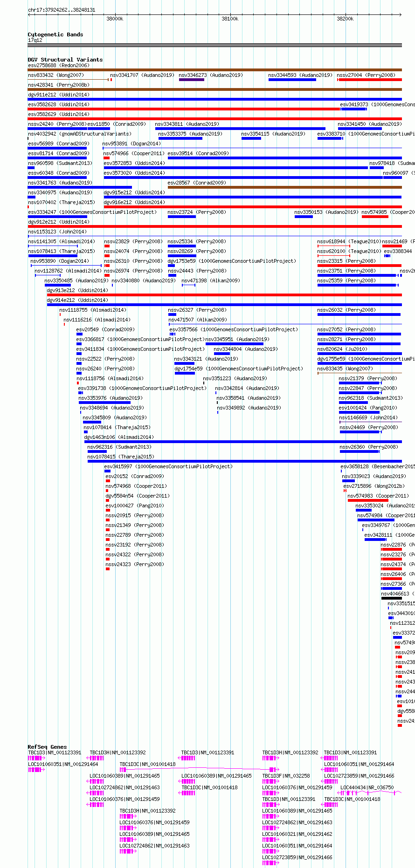Click the 38000k scale marker
This screenshot has width=415, height=868.
(x=115, y=19)
